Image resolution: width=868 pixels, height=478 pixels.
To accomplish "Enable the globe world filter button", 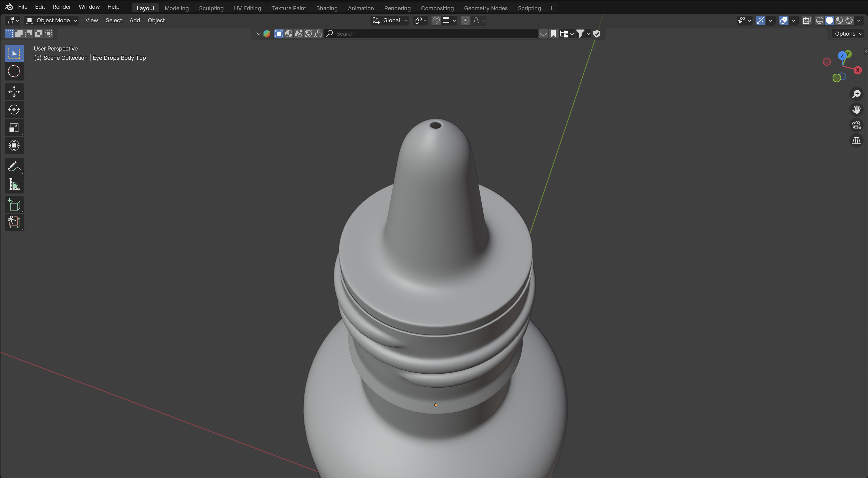I will (x=308, y=34).
